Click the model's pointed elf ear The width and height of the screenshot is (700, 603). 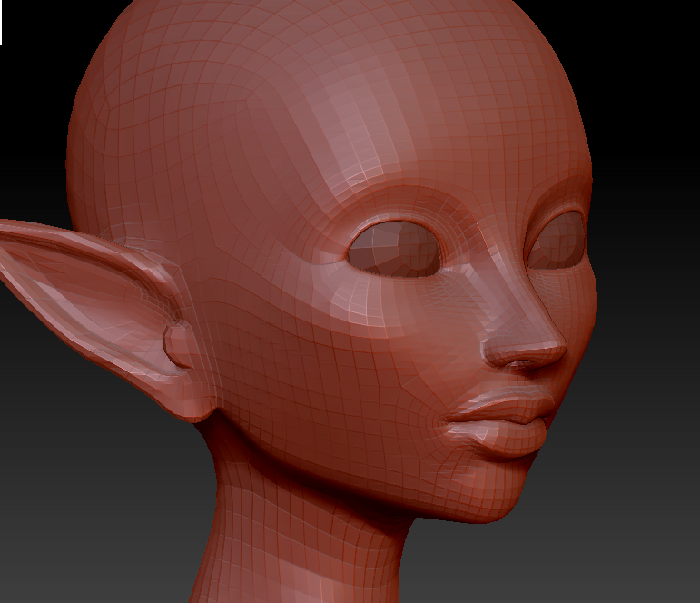(x=105, y=315)
